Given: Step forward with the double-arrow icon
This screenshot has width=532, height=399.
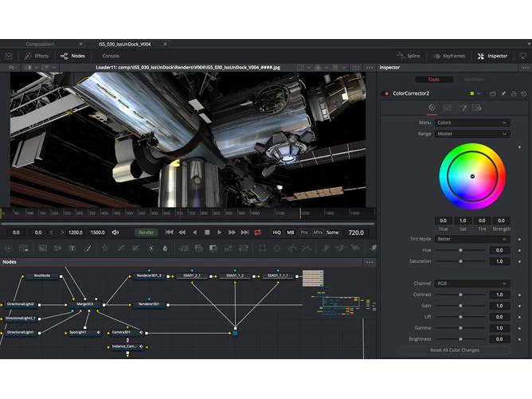Looking at the screenshot, I should [x=232, y=233].
